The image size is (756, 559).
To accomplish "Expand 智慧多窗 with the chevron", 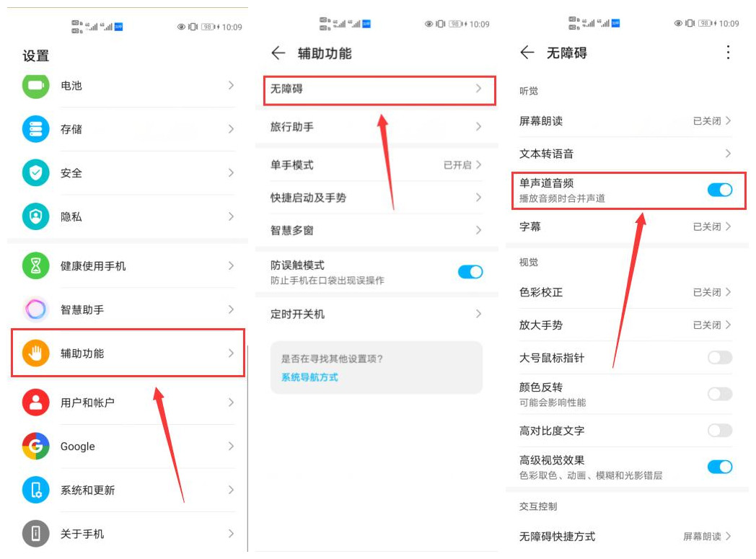I will pos(478,231).
